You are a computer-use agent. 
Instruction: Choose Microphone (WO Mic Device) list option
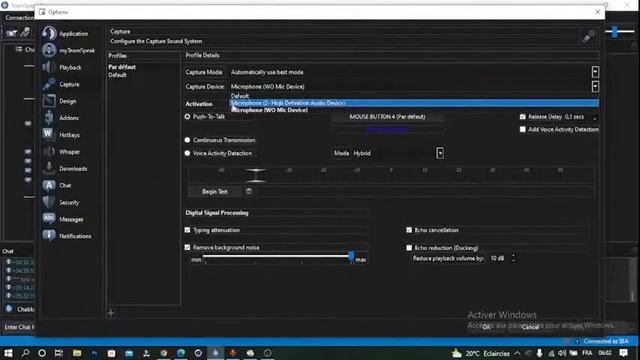414,110
